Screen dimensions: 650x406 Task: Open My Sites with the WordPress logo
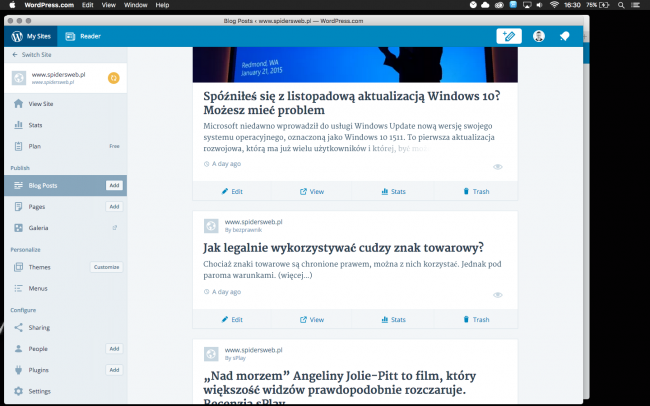(31, 36)
